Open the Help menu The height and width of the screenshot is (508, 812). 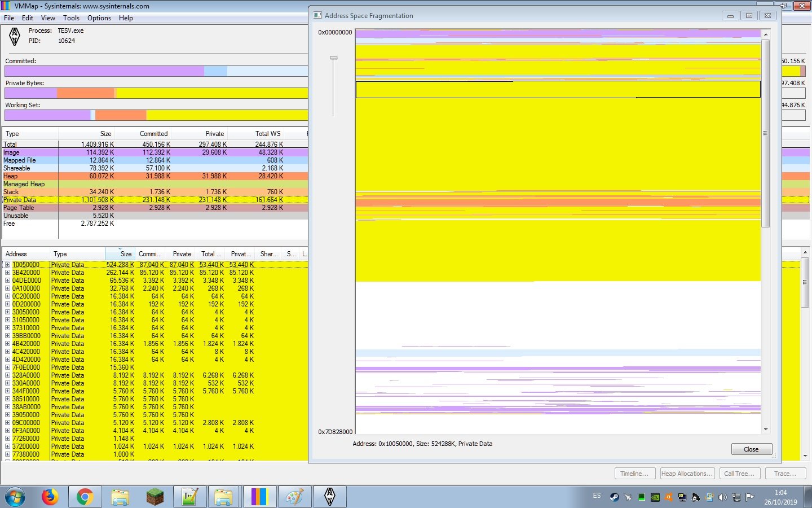(x=126, y=18)
